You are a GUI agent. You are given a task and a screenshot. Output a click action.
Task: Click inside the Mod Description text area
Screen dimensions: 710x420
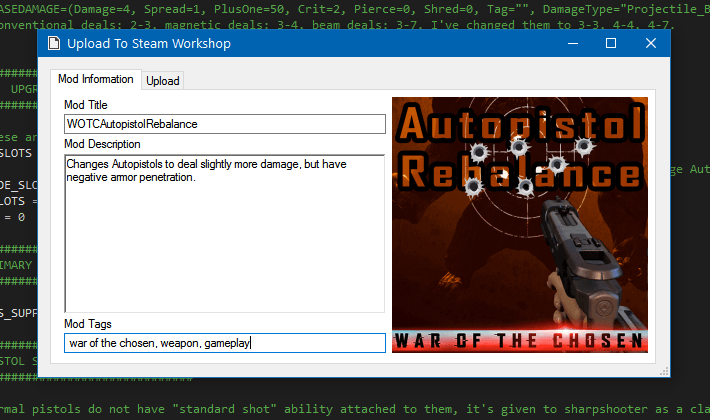[225, 234]
